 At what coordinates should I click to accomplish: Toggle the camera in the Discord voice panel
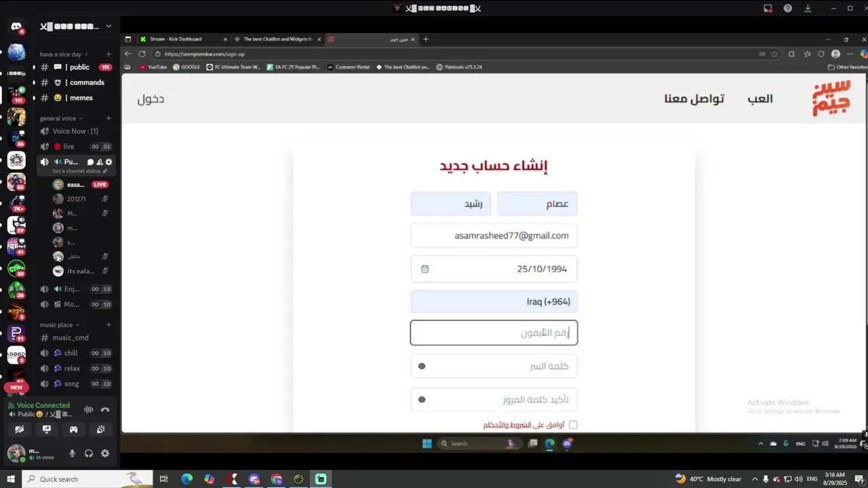click(x=20, y=429)
